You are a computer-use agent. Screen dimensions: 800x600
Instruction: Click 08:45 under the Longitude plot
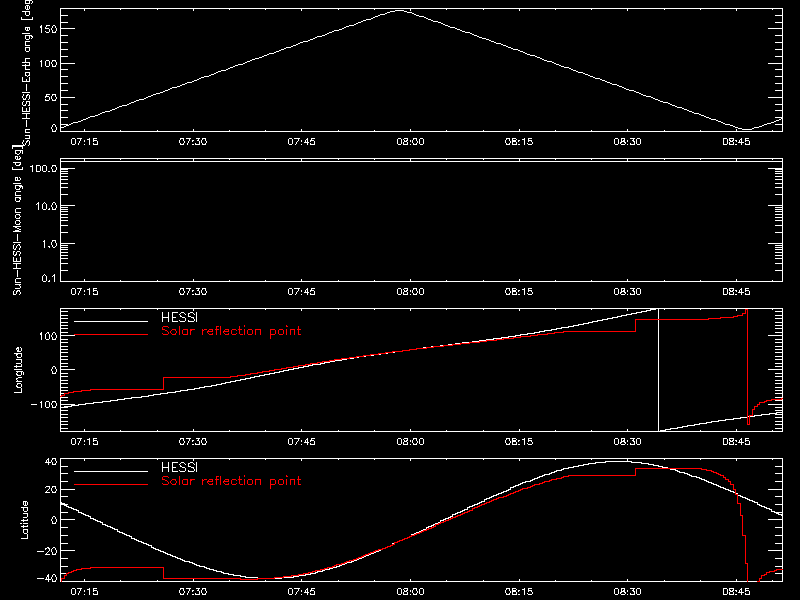point(736,442)
